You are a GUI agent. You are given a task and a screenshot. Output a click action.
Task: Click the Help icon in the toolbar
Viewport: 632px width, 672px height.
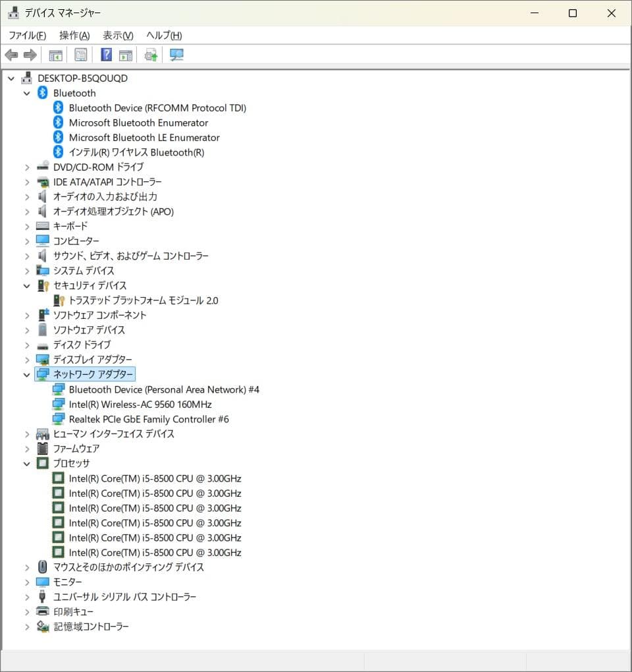[x=105, y=55]
